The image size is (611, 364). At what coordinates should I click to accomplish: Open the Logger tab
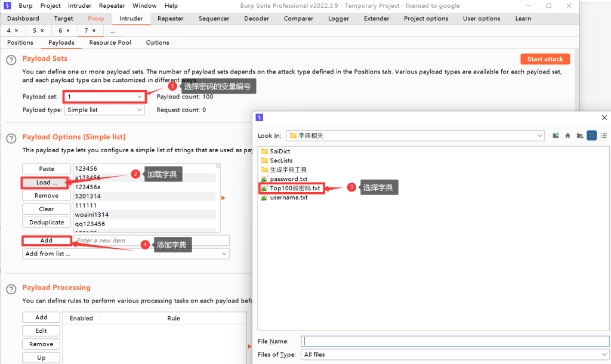pyautogui.click(x=338, y=18)
